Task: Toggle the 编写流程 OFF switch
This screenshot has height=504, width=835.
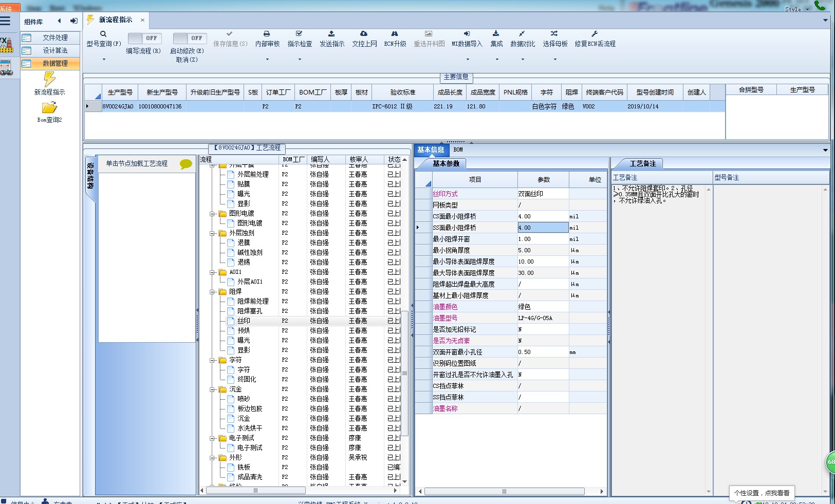Action: pos(144,38)
